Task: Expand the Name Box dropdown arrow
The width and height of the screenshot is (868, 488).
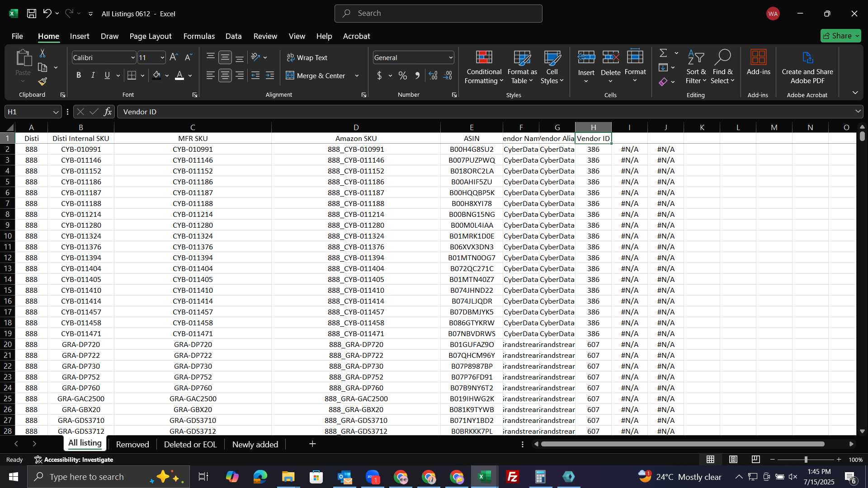Action: click(x=56, y=112)
